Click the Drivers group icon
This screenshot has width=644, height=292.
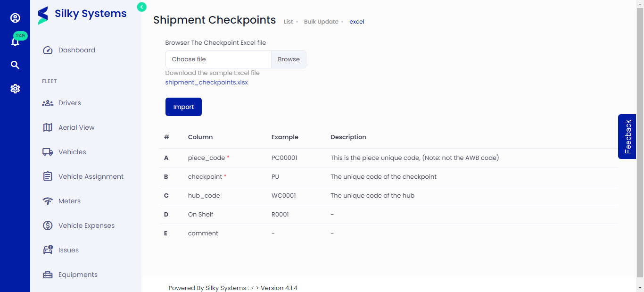48,103
